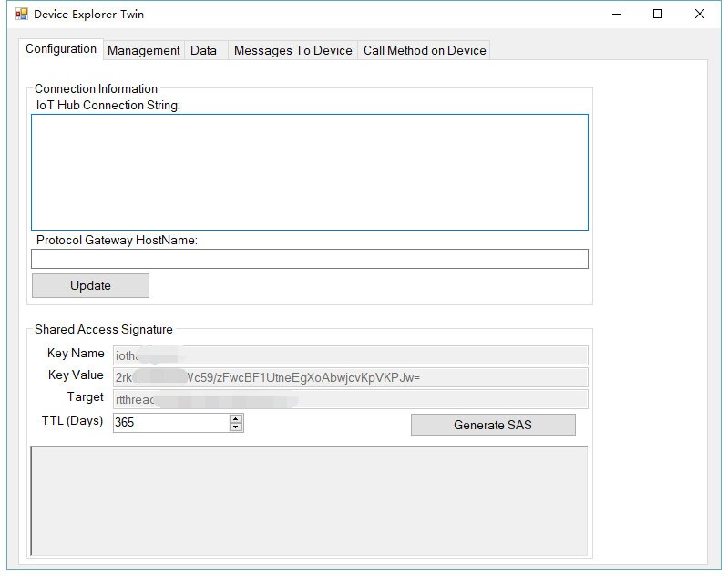Click the Device Explorer Twin app icon
The height and width of the screenshot is (576, 728).
pos(22,15)
